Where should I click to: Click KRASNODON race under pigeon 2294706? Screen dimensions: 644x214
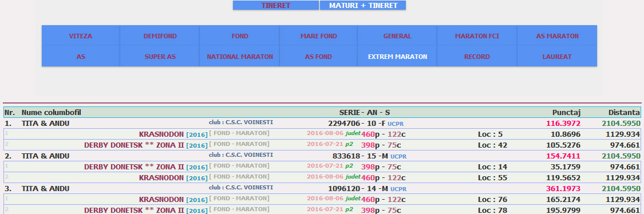161,134
